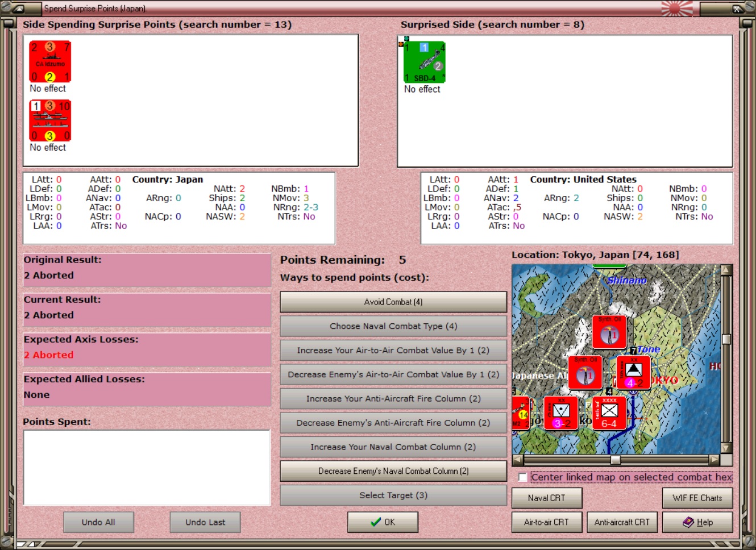The image size is (756, 550).
Task: Click the "Country: United States" label
Action: click(583, 180)
